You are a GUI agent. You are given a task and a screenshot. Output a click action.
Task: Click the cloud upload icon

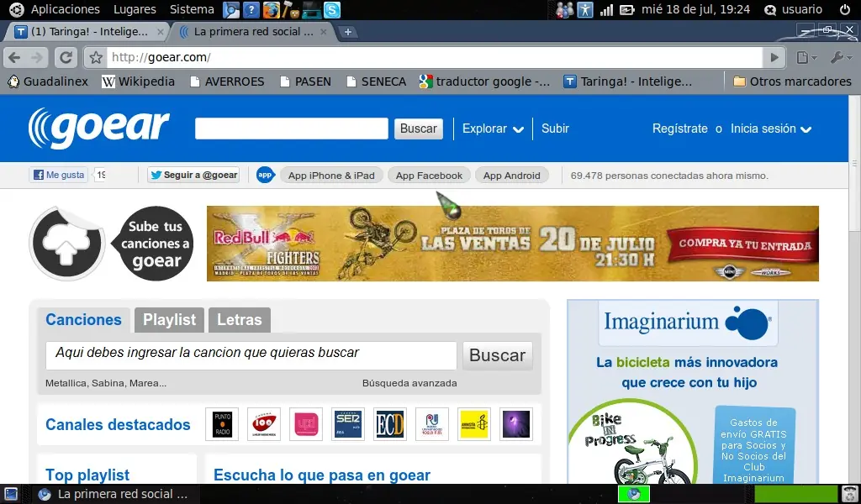[67, 243]
